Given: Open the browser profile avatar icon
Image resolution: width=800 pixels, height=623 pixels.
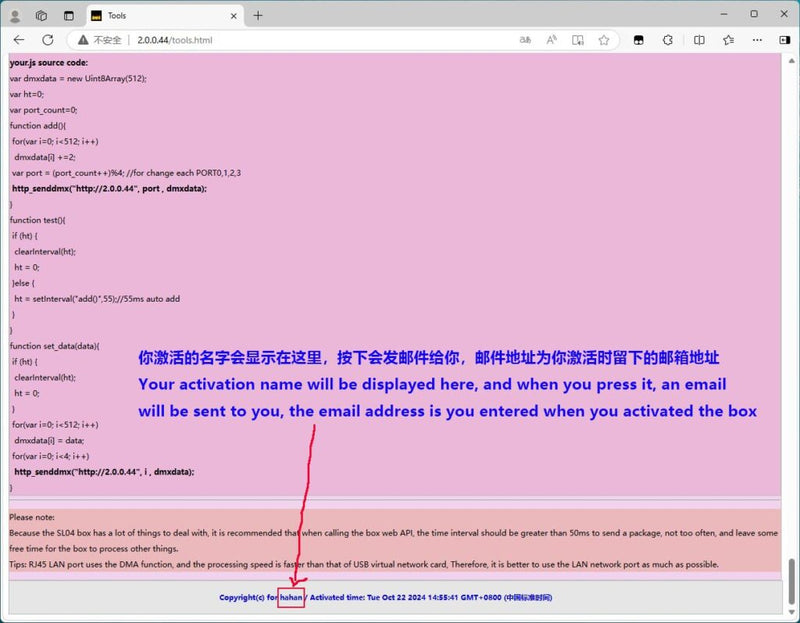Looking at the screenshot, I should pos(15,16).
